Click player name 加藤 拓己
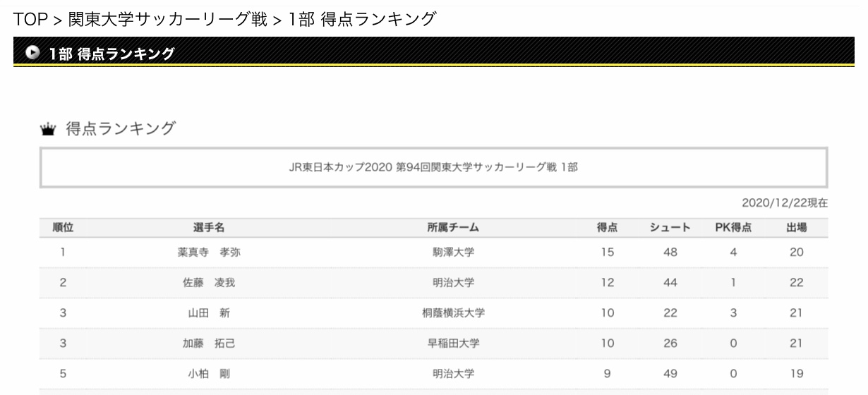868x395 pixels. click(210, 344)
